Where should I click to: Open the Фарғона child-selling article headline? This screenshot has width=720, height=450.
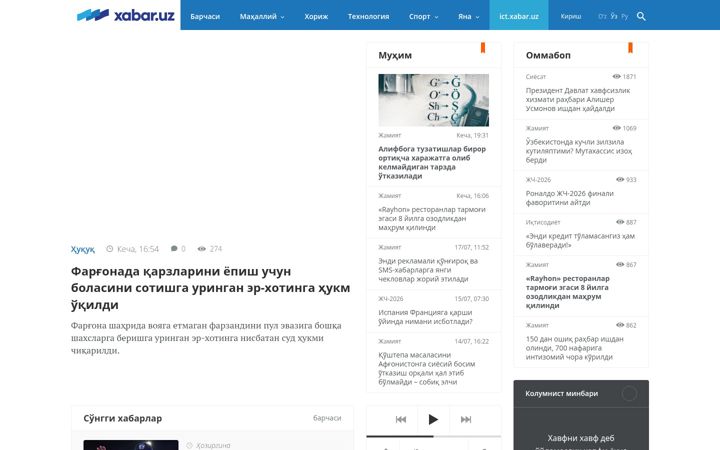(210, 288)
